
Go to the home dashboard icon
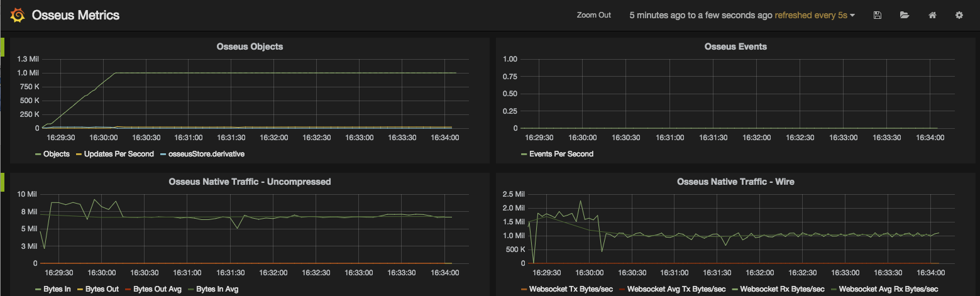pos(932,15)
